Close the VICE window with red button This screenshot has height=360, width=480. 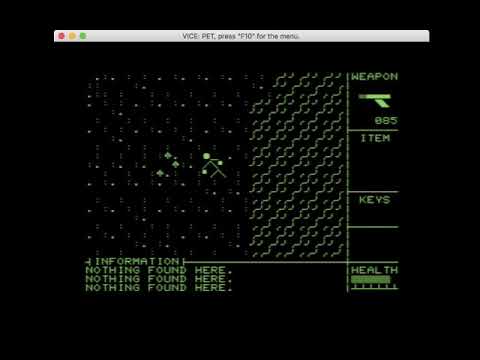point(61,36)
